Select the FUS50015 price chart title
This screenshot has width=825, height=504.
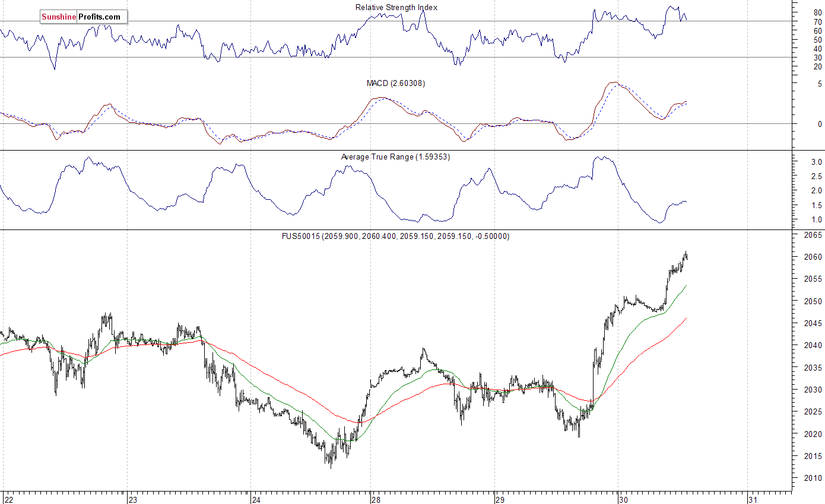click(x=395, y=236)
